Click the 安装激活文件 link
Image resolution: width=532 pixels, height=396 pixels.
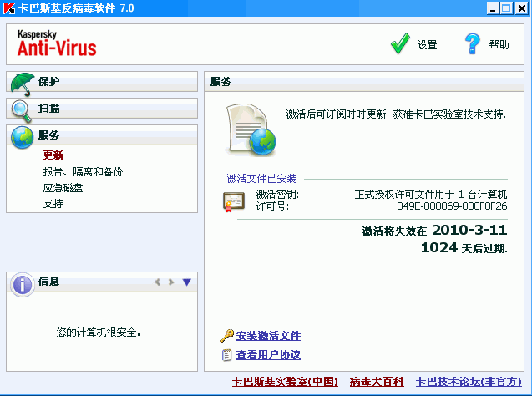tap(268, 336)
